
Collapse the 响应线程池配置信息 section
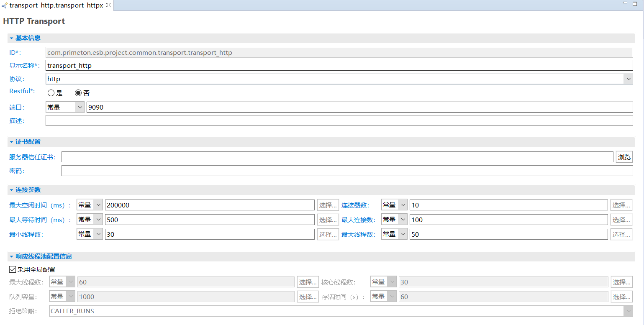12,256
